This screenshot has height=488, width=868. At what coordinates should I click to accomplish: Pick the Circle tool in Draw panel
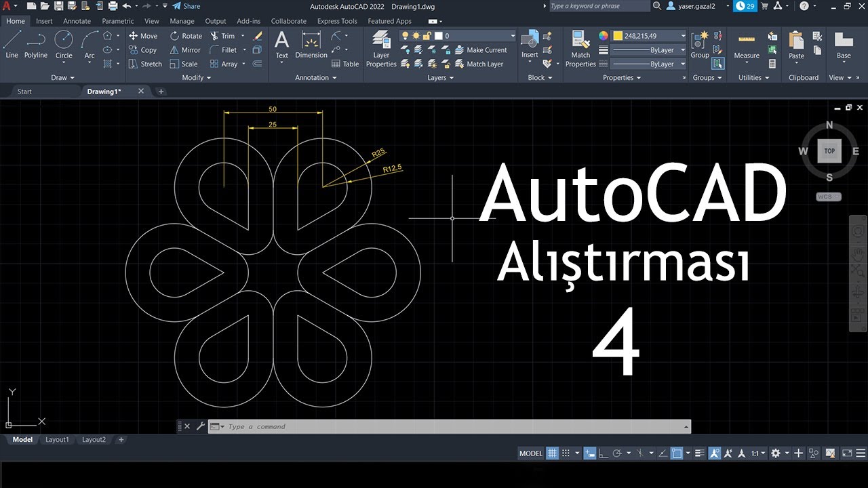click(64, 45)
